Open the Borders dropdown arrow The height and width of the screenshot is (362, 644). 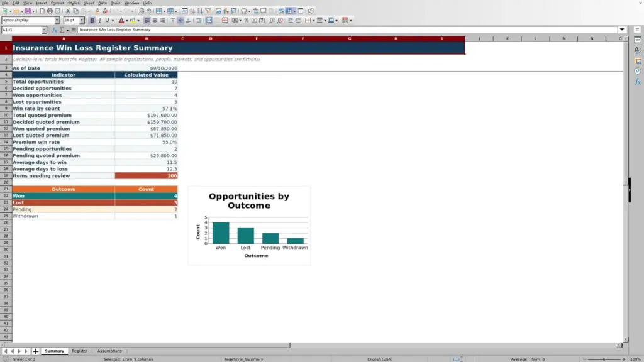click(313, 21)
